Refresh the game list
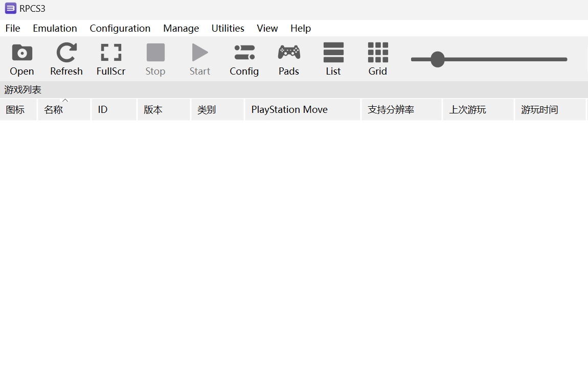The image size is (588, 377). (x=66, y=59)
